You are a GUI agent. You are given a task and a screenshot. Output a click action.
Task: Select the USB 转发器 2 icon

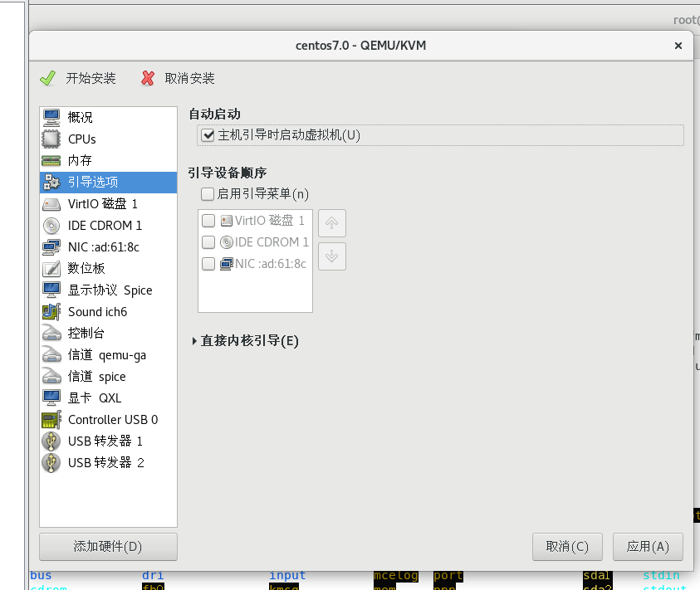coord(51,463)
